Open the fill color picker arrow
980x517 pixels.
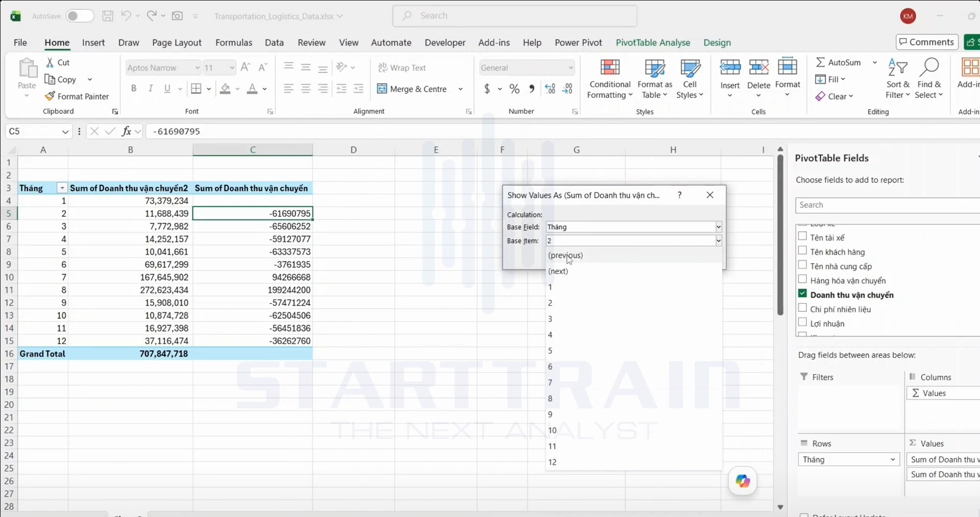(x=237, y=89)
